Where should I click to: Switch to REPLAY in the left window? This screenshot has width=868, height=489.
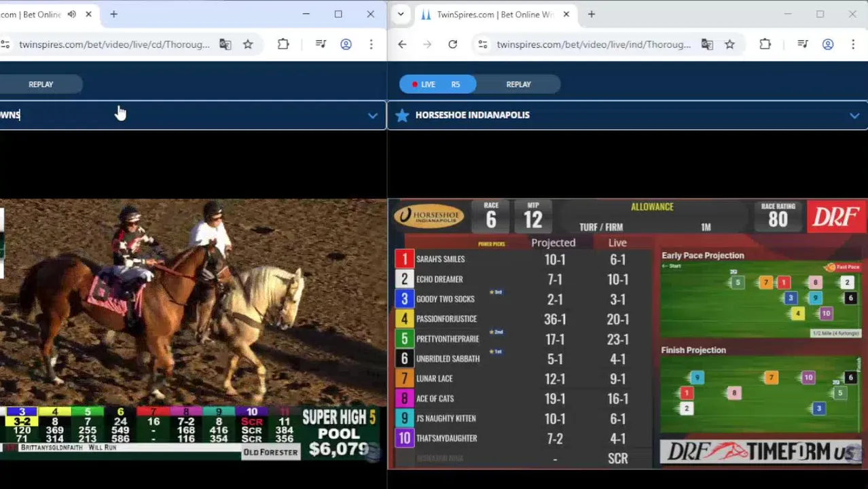pos(41,84)
